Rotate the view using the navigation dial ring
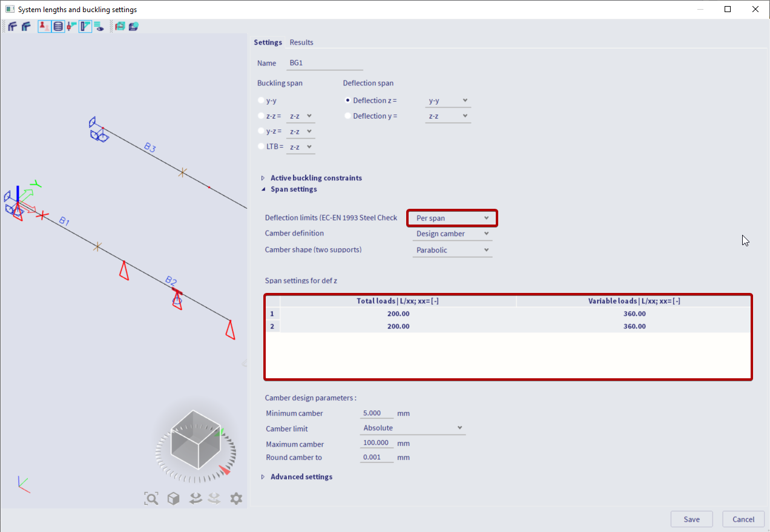The width and height of the screenshot is (770, 532). 159,452
